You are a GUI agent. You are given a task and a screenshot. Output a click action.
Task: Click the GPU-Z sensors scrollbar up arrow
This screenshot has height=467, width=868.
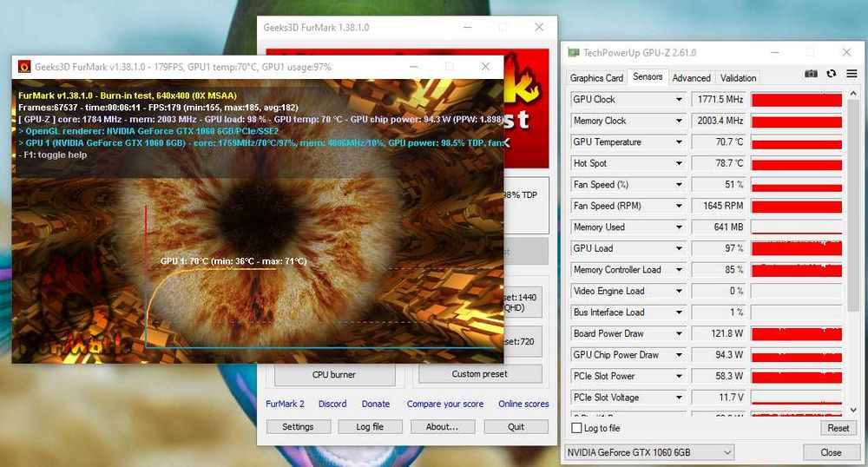click(x=853, y=94)
